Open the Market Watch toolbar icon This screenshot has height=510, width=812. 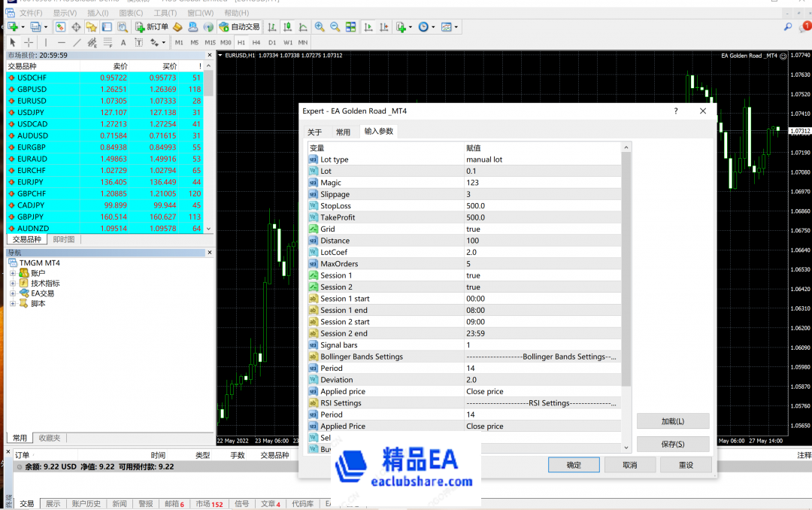point(61,27)
